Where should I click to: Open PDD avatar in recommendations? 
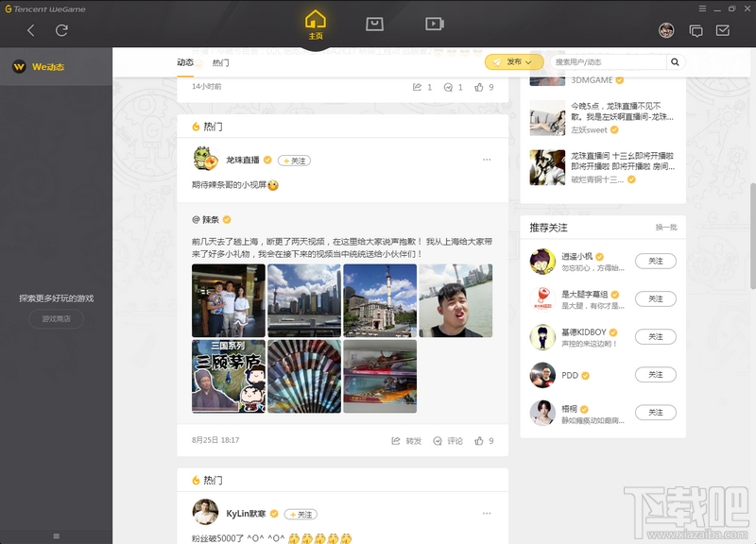(x=542, y=375)
